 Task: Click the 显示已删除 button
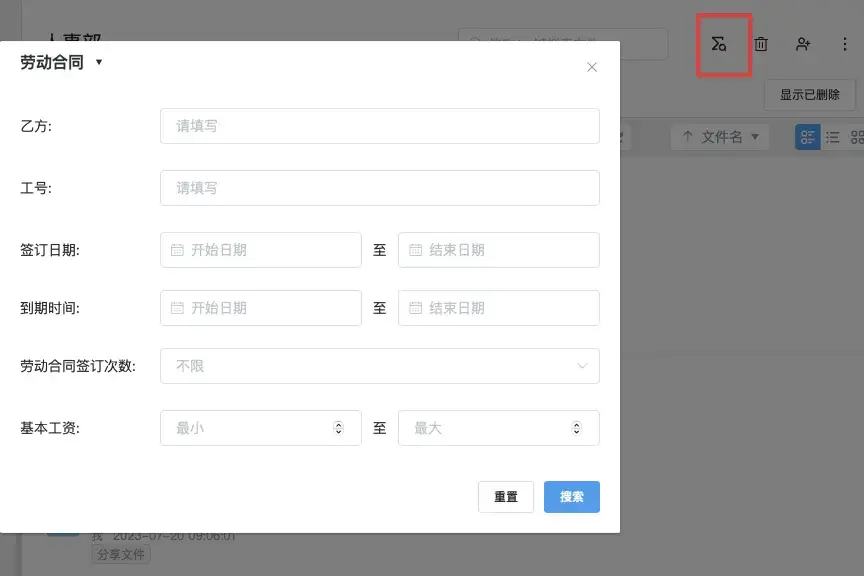(809, 95)
